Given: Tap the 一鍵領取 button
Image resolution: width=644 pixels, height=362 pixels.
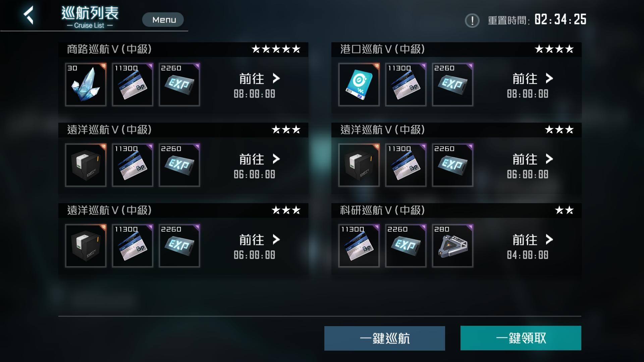Looking at the screenshot, I should tap(521, 338).
